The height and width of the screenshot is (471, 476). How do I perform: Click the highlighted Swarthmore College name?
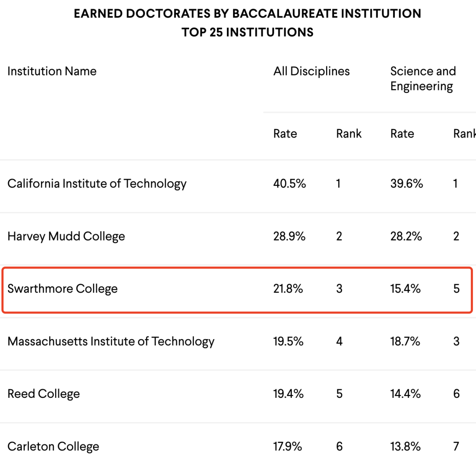(63, 289)
